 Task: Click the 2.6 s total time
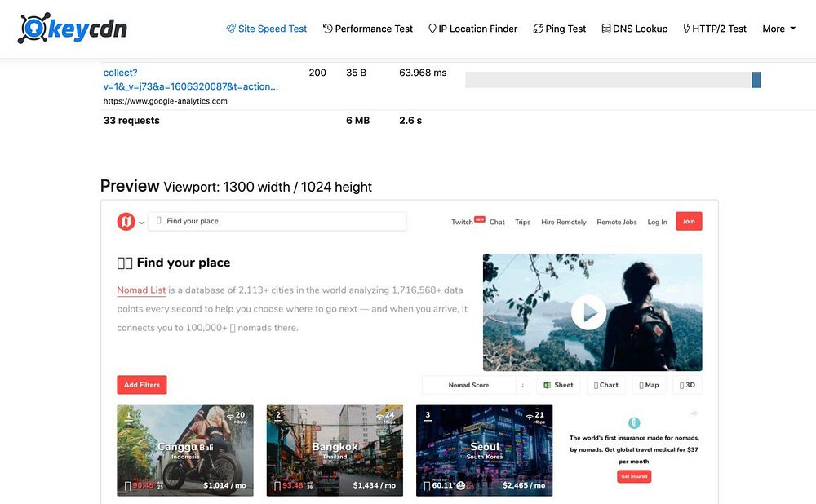(410, 120)
